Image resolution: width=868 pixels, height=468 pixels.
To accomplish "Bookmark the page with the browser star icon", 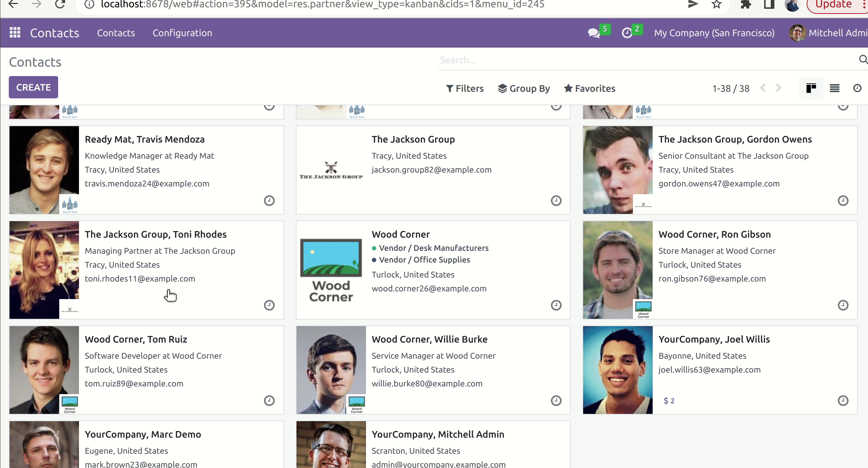I will (717, 4).
